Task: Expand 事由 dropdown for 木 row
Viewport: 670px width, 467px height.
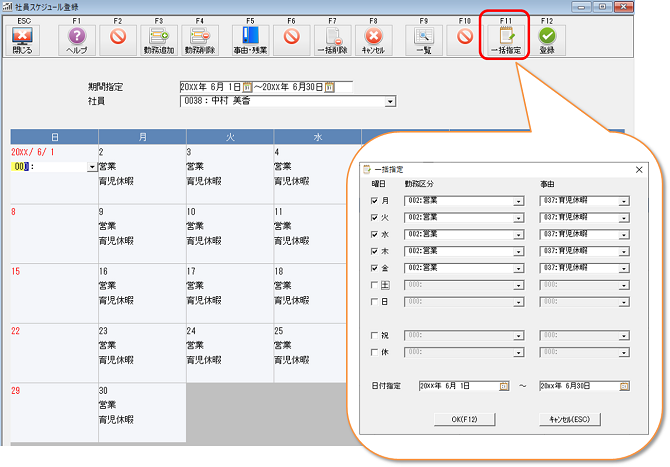Action: click(624, 252)
